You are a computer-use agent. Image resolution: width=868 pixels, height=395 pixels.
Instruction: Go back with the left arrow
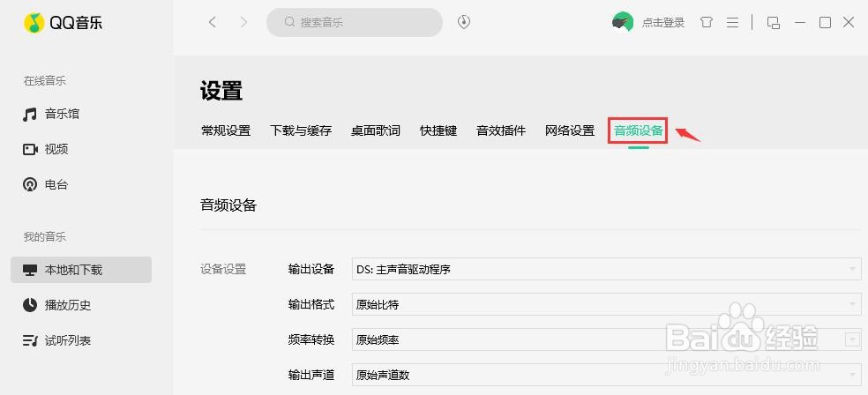coord(212,22)
